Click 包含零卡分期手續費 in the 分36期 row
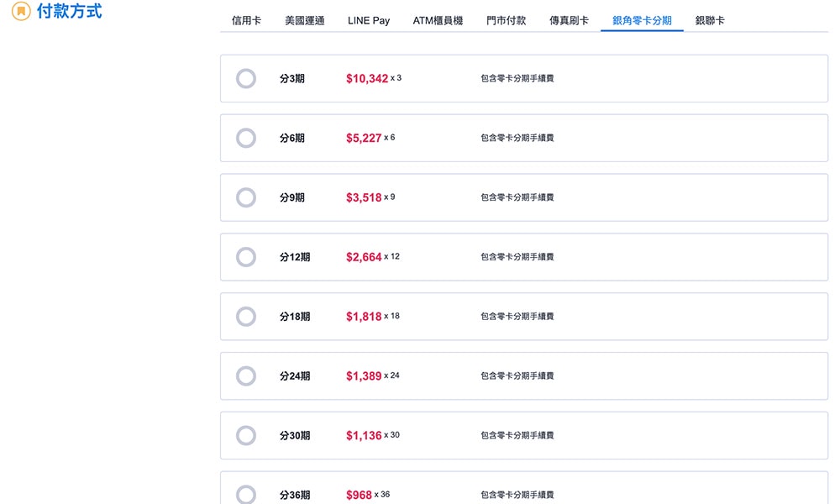 coord(517,495)
